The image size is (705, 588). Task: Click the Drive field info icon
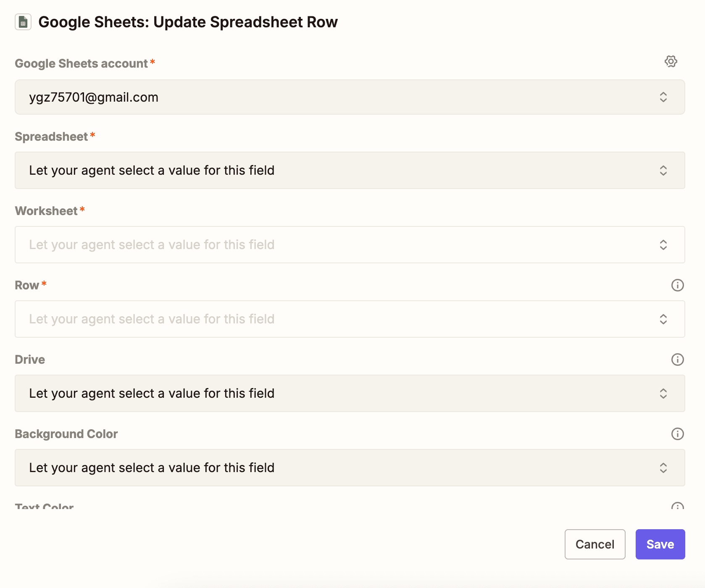coord(677,360)
